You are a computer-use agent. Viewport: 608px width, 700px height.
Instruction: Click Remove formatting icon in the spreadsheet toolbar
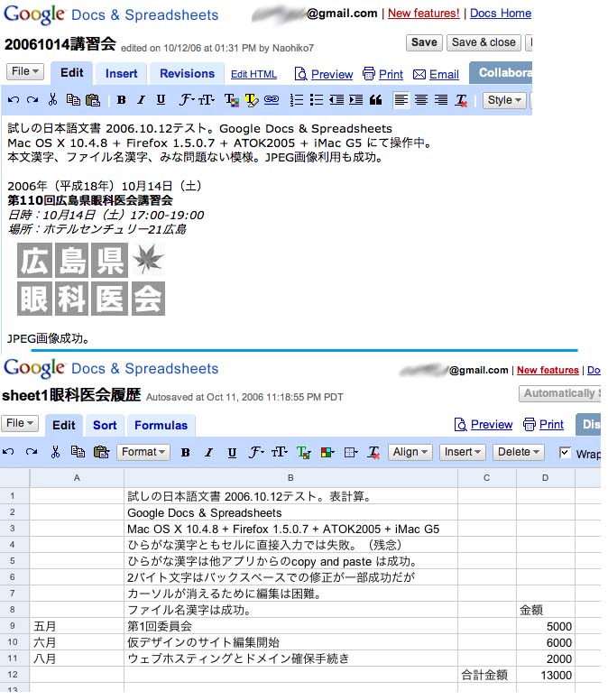coord(373,452)
